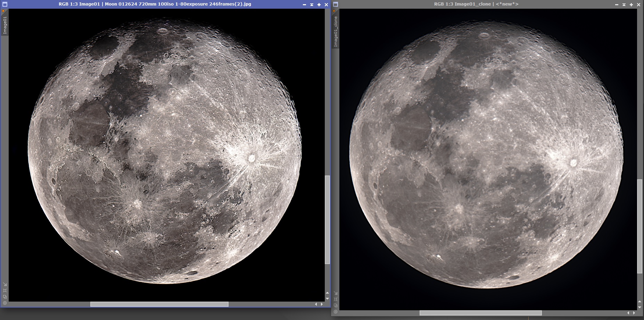Click the concentric circle icon in Image01 window

coord(5,303)
